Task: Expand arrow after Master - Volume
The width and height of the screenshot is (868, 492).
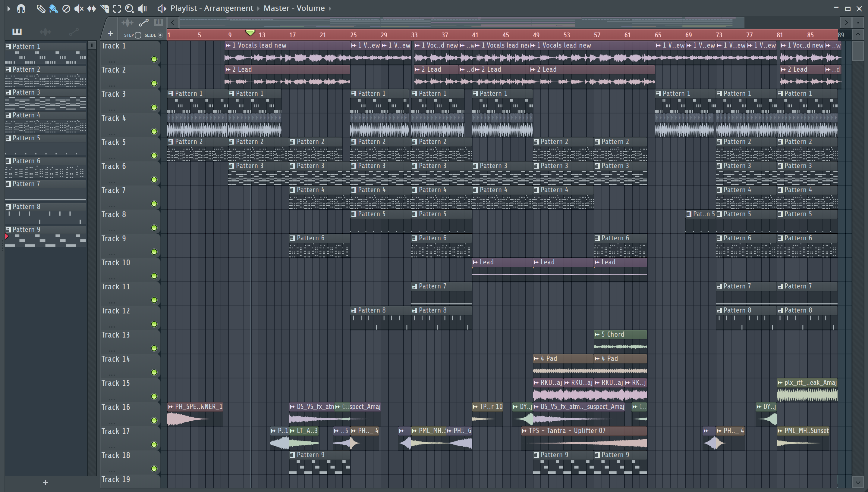Action: [x=330, y=8]
